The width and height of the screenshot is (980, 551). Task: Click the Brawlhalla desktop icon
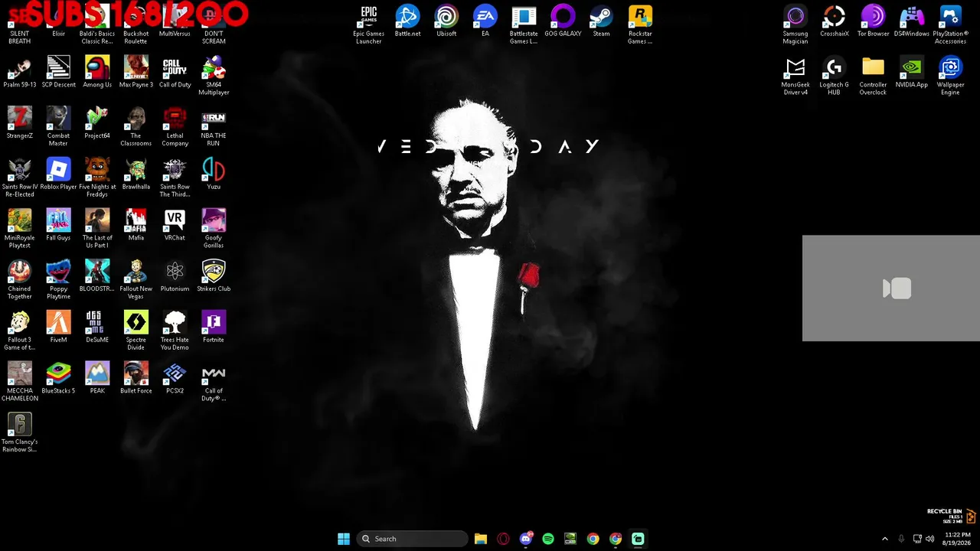point(136,174)
